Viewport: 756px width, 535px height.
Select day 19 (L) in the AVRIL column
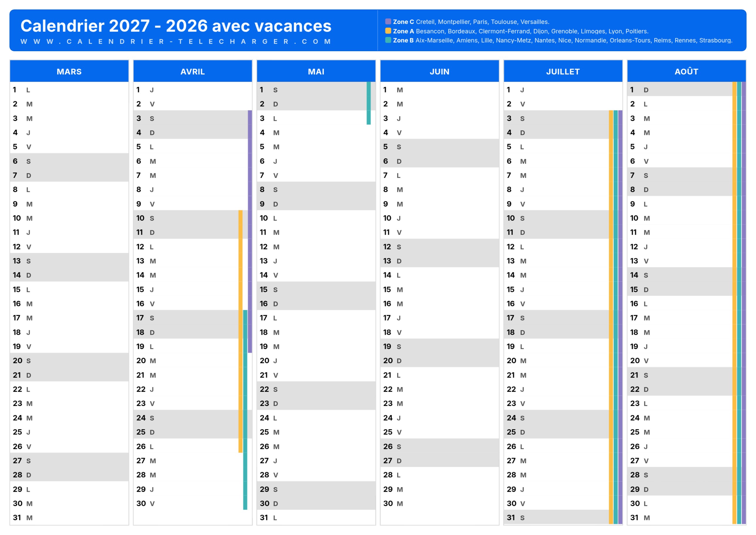click(x=193, y=346)
